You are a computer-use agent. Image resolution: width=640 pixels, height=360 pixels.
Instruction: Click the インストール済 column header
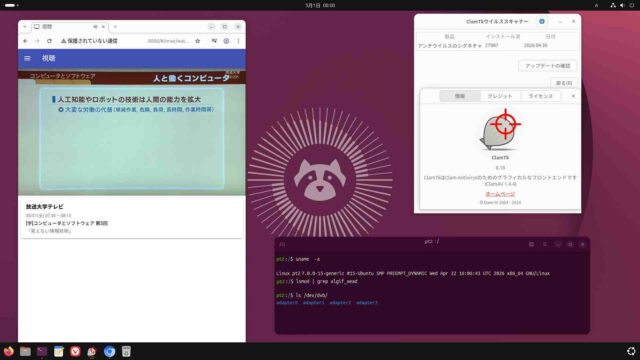tap(502, 36)
